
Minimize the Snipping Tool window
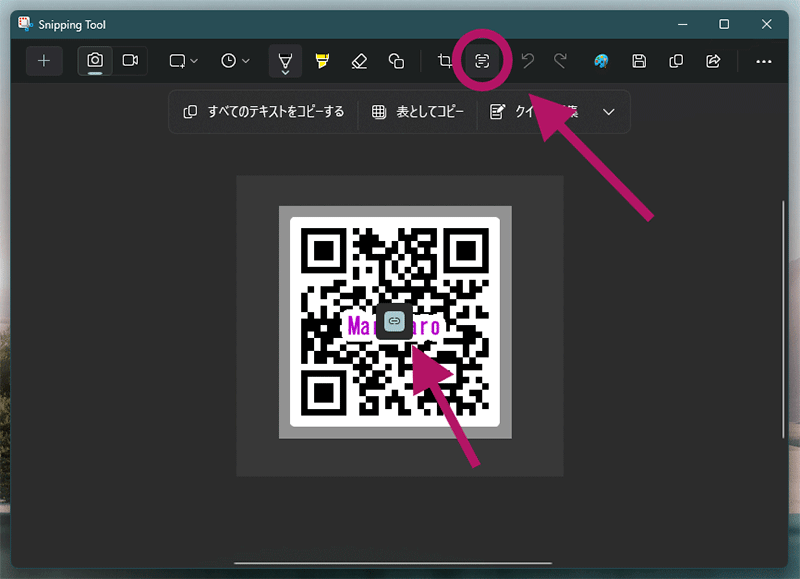pyautogui.click(x=682, y=24)
